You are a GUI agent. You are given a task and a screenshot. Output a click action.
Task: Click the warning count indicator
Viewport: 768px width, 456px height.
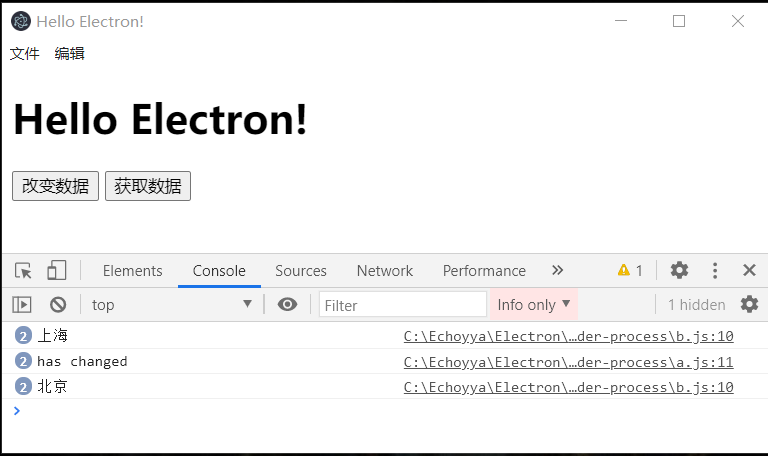coord(630,270)
